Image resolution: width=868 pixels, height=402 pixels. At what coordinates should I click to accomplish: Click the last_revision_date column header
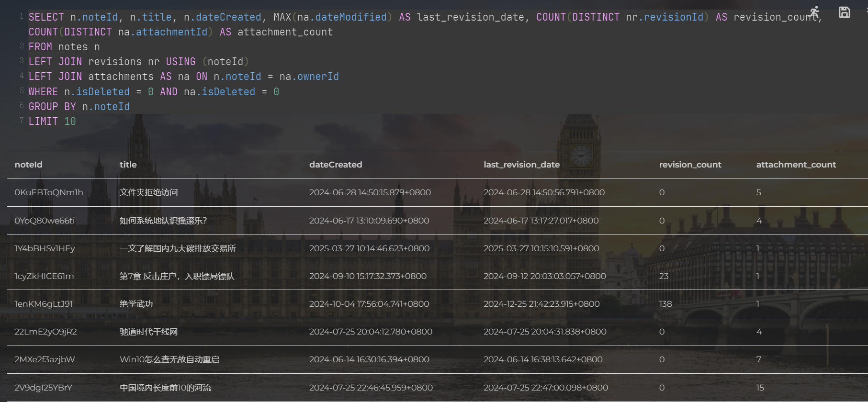click(x=522, y=165)
